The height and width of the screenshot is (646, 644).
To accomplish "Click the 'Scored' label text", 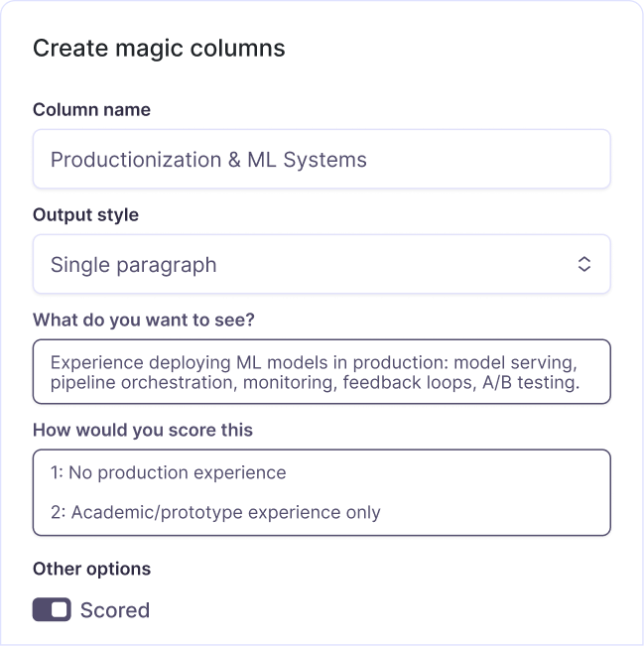I will [x=115, y=610].
